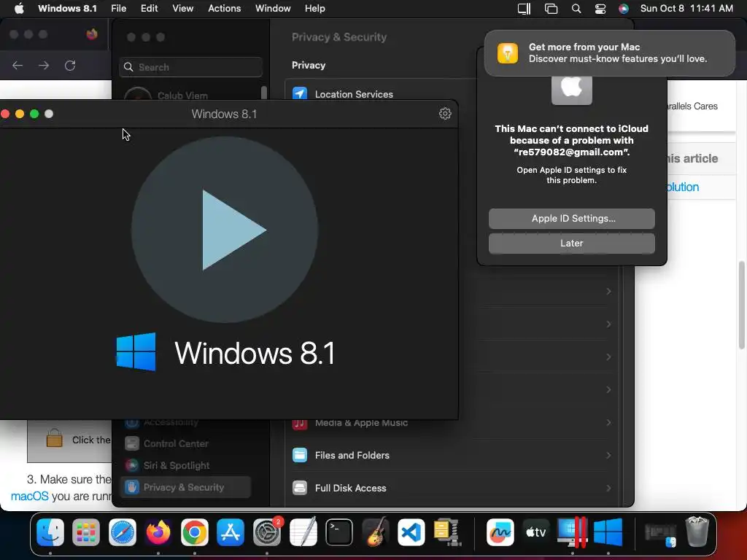Expand Full Disk Access chevron
Viewport: 747px width, 560px height.
click(609, 488)
